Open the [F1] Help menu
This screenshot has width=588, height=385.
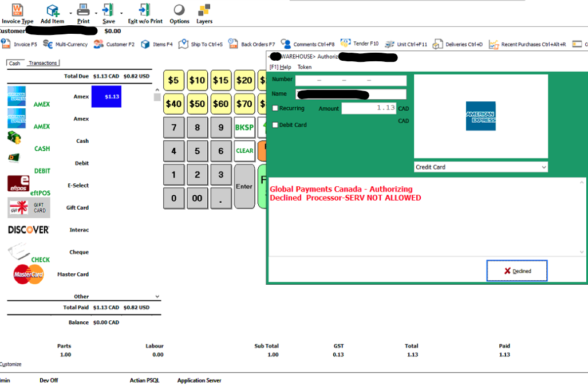(280, 67)
